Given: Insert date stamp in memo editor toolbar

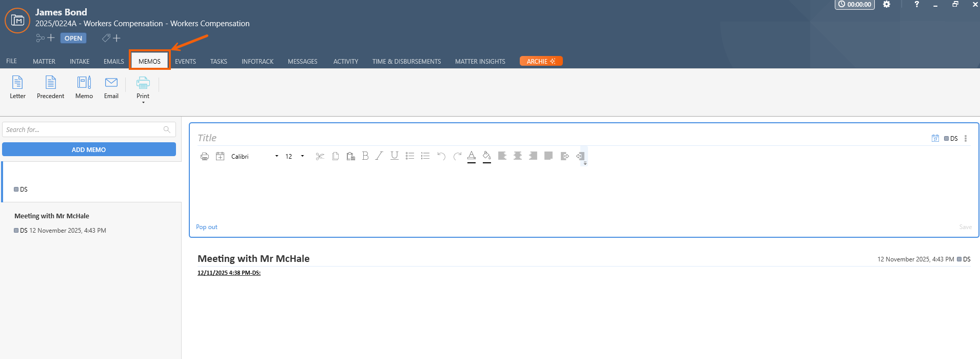Looking at the screenshot, I should (x=220, y=156).
